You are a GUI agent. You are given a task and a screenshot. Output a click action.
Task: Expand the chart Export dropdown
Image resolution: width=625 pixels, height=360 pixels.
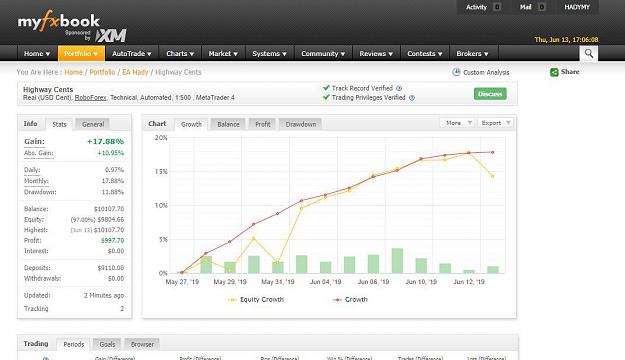click(495, 123)
